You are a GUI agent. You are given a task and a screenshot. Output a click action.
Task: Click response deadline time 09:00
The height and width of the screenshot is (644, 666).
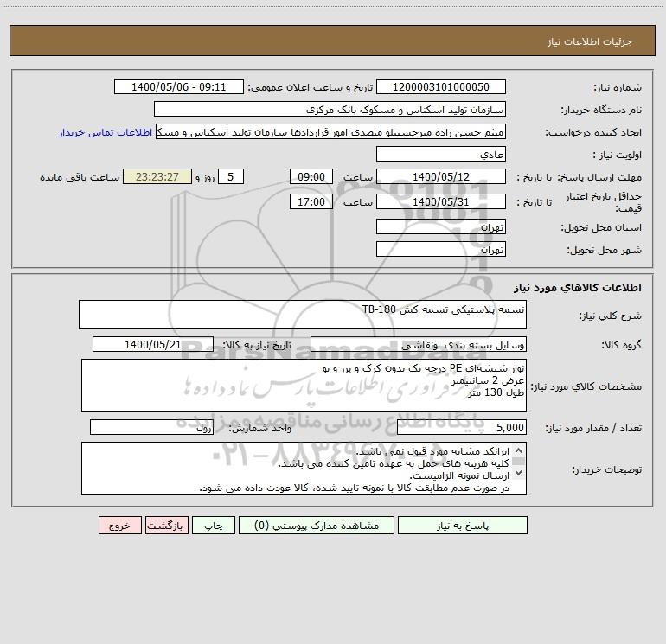311,176
